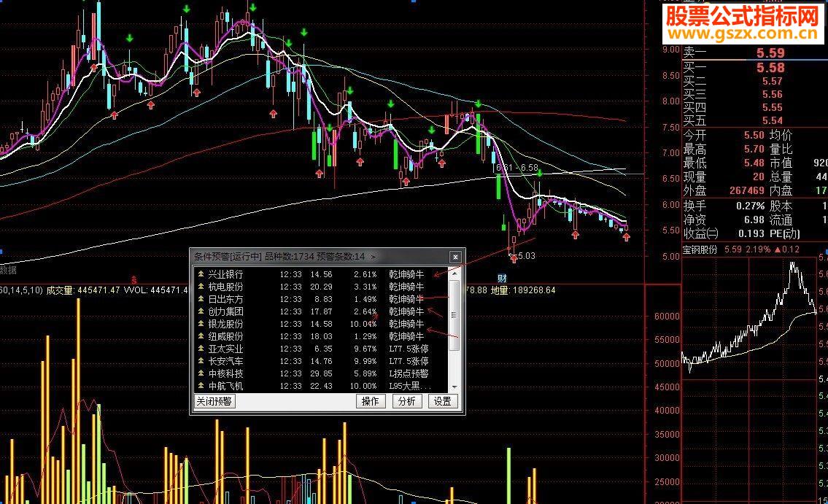Select 乾坤骑牛 signal in 兴业银行 row

(x=406, y=274)
